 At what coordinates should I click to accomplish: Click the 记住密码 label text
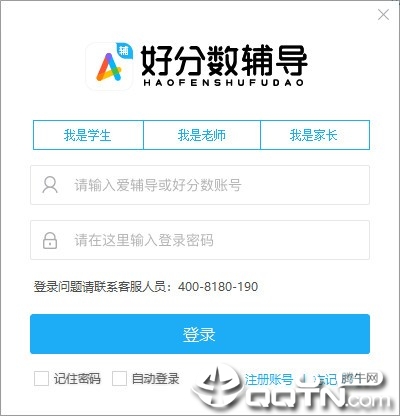click(x=77, y=379)
